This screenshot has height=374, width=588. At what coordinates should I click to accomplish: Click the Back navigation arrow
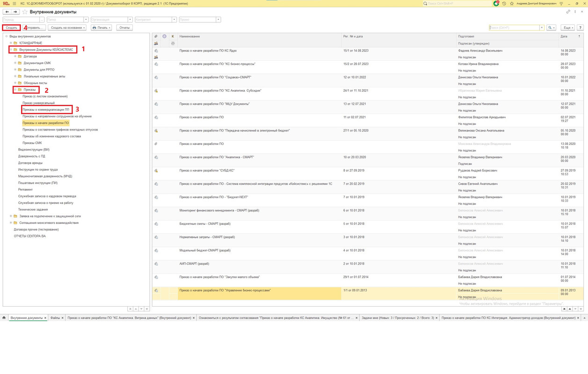7,12
